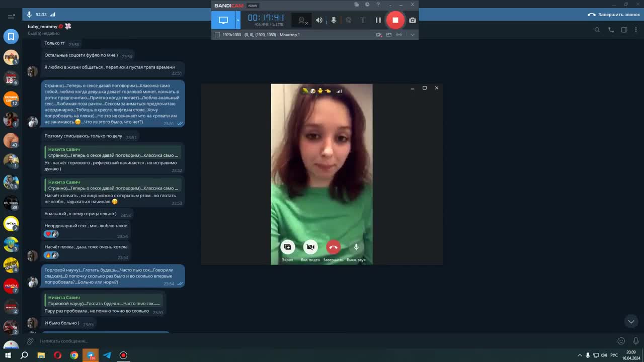Expand Bandicam panel with the bottom chevron

point(413,35)
